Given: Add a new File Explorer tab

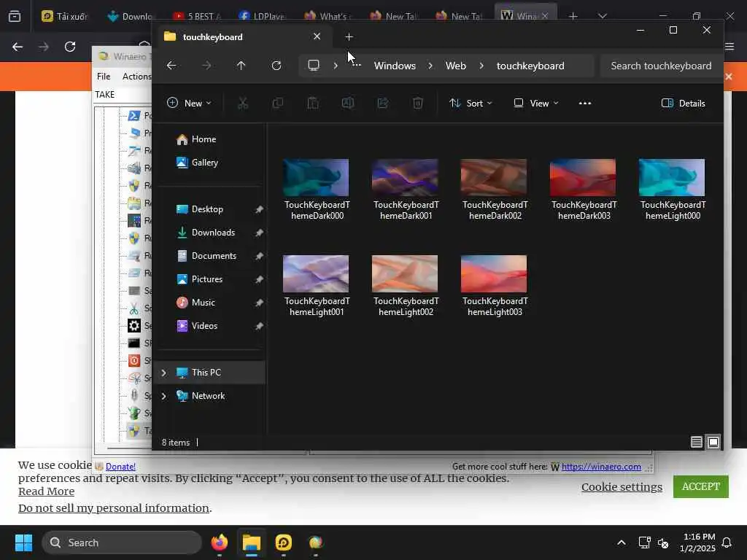Looking at the screenshot, I should 349,37.
